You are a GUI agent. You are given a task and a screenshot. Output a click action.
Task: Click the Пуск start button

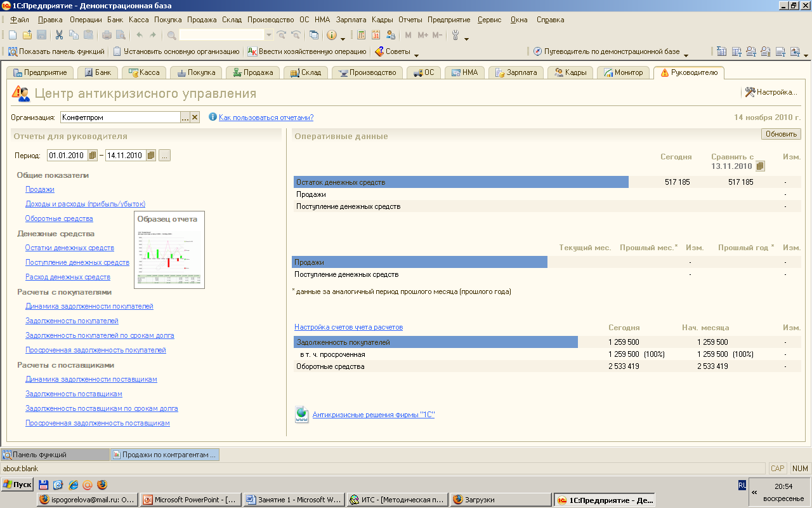tap(17, 485)
